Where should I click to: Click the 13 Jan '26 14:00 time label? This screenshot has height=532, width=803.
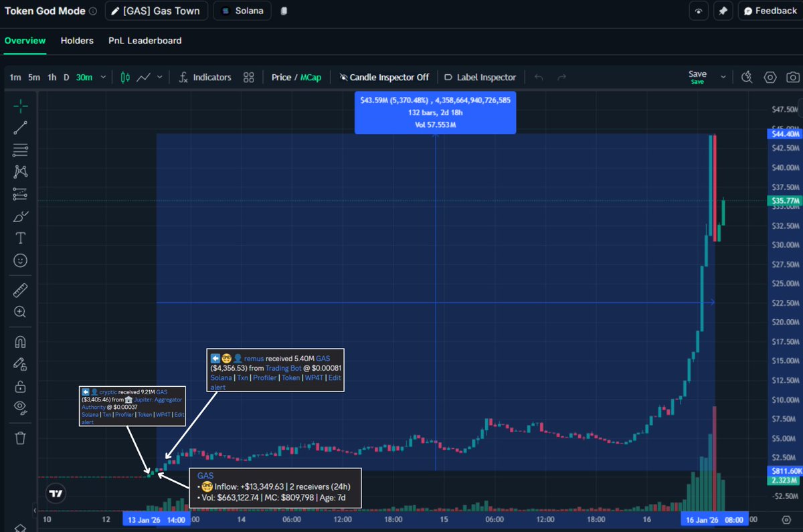pyautogui.click(x=156, y=519)
